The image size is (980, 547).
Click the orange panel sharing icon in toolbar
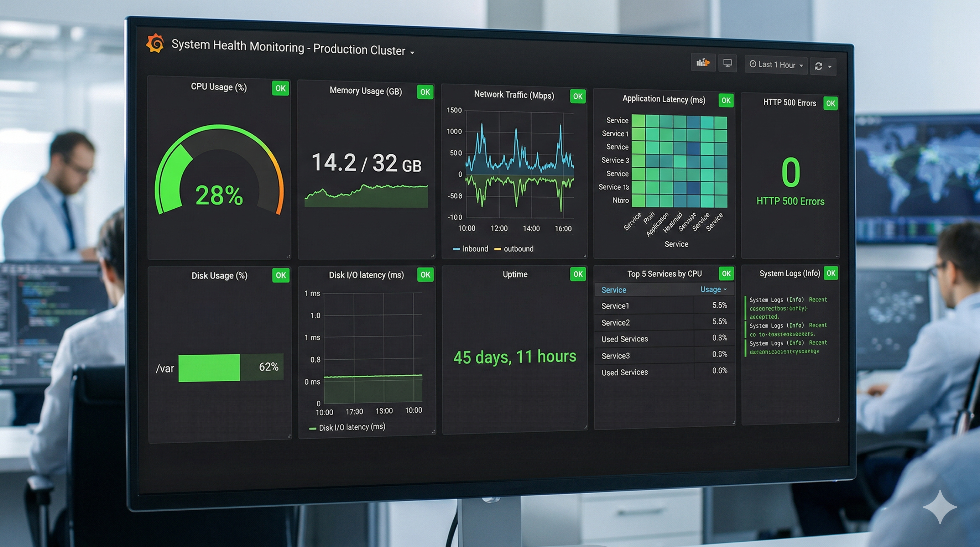tap(703, 63)
